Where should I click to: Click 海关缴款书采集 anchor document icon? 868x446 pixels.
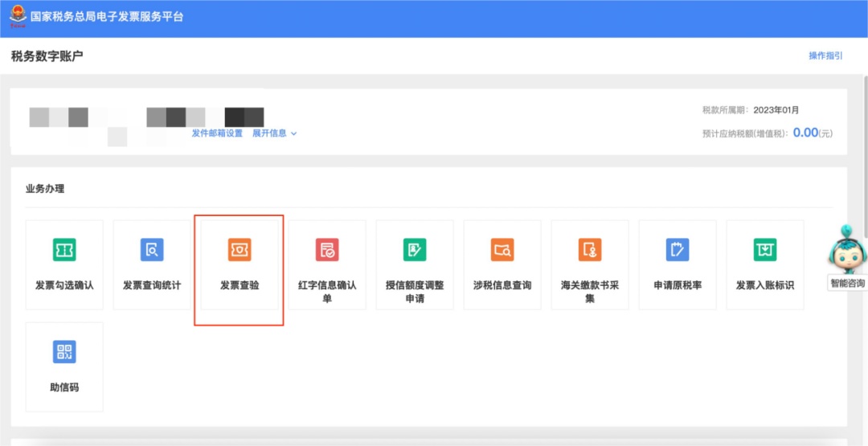[590, 250]
